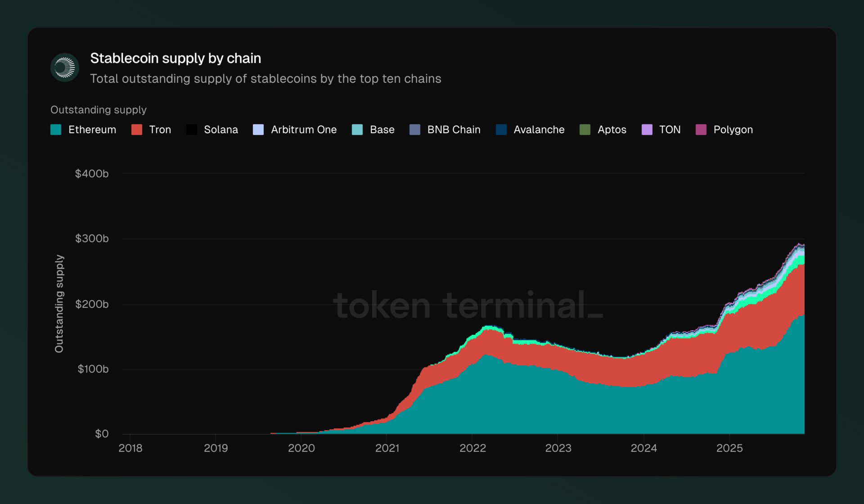Click the Tron legend color swatch
864x504 pixels.
[137, 130]
